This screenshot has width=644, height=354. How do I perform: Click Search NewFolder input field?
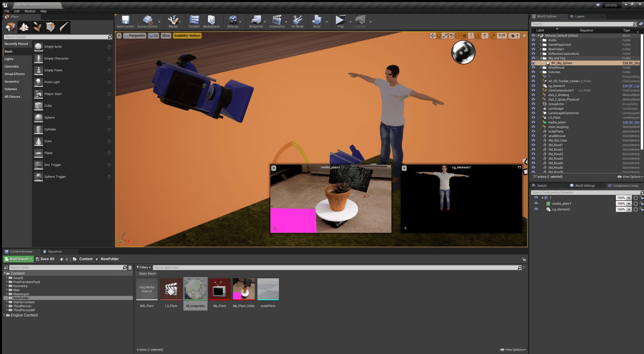[x=337, y=268]
